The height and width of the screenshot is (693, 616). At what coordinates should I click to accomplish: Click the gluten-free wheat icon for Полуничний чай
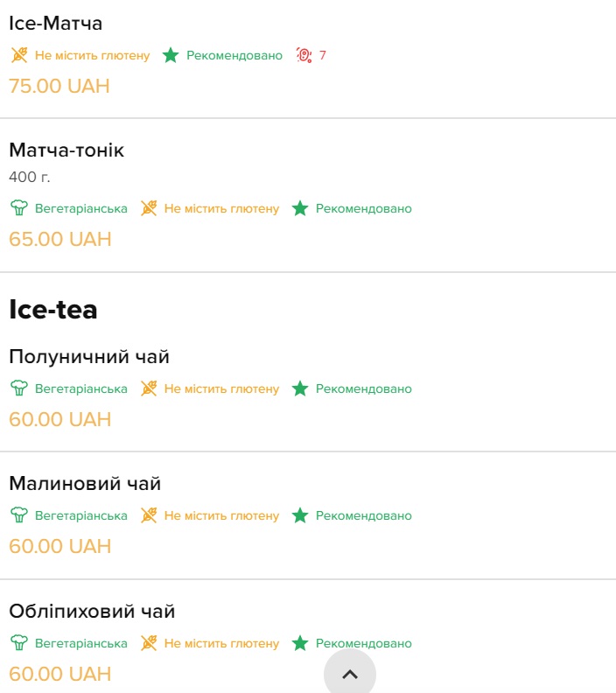[149, 388]
